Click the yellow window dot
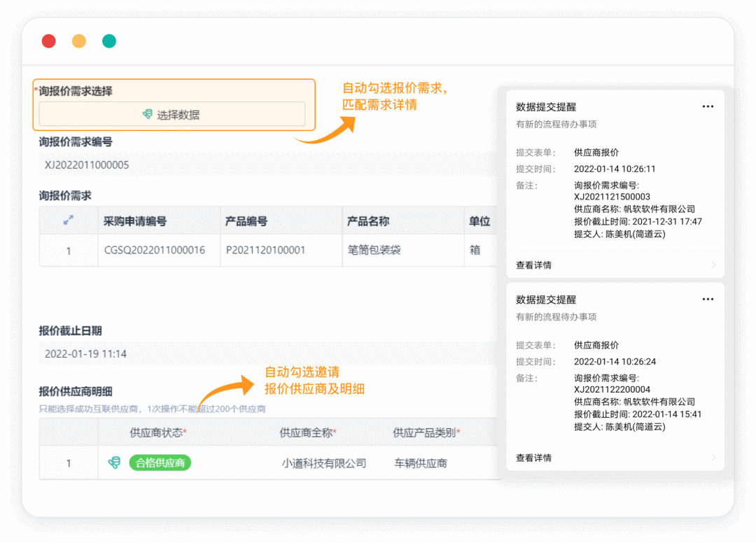Viewport: 756px width, 543px height. tap(79, 41)
